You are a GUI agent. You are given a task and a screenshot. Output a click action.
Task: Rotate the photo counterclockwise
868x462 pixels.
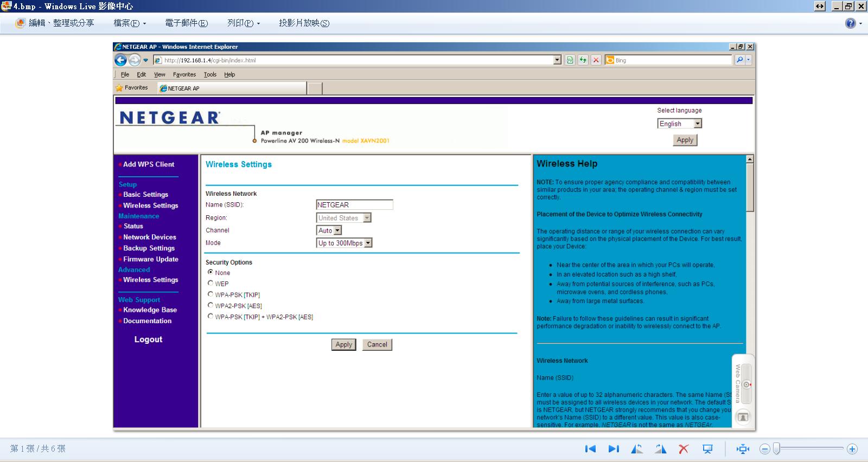(x=637, y=449)
